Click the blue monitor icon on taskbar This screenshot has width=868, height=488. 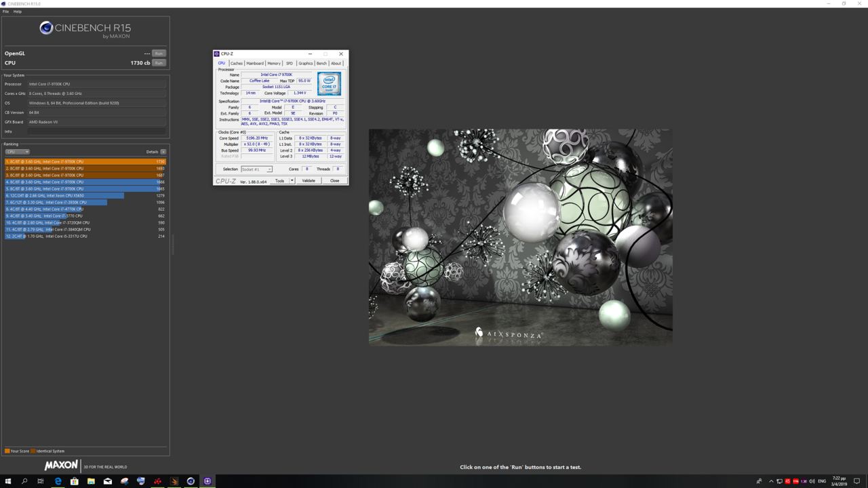click(x=141, y=481)
